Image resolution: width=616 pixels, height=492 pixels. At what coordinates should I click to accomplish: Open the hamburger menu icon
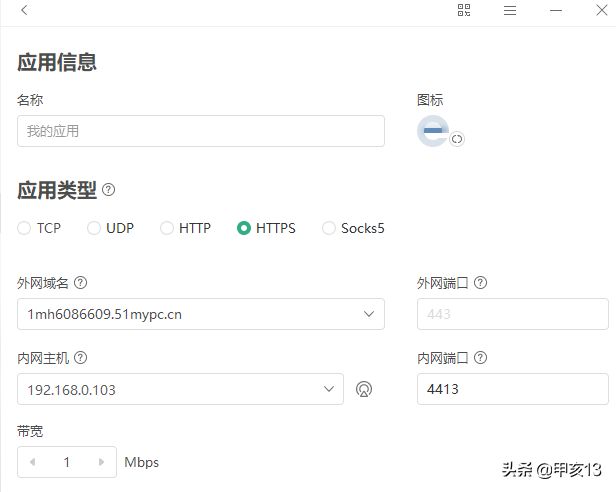tap(510, 10)
